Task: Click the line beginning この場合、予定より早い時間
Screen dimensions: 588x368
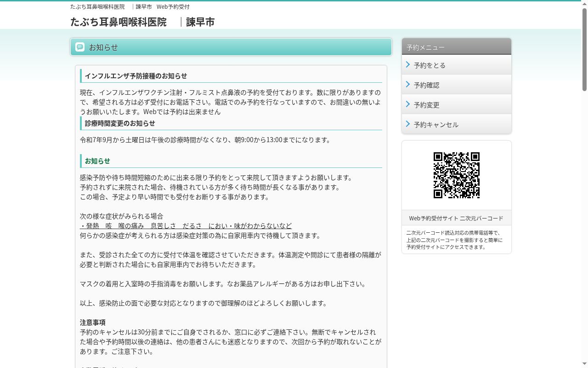Action: [x=175, y=197]
